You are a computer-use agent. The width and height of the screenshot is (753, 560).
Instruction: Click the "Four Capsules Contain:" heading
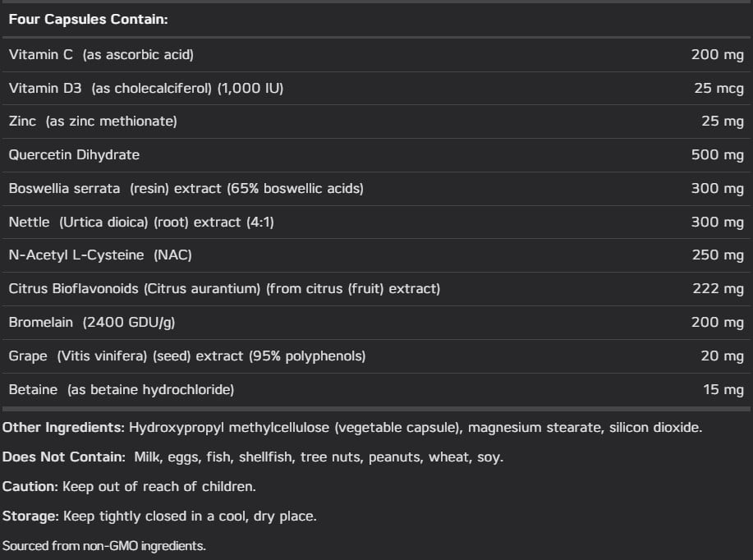[88, 19]
